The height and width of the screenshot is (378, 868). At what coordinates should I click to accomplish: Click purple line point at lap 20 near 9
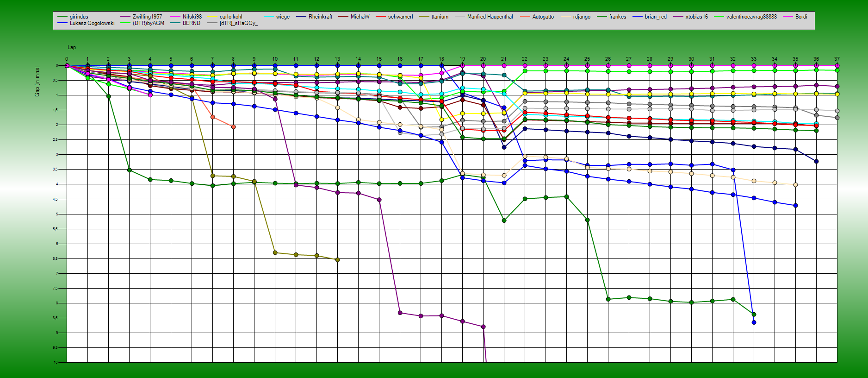point(483,327)
